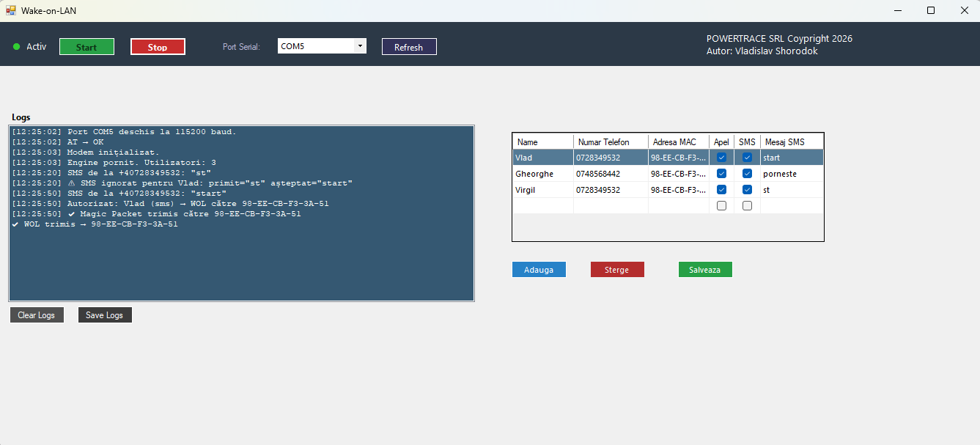Toggle the SMS checkbox for Virgil
The width and height of the screenshot is (980, 445).
click(747, 190)
